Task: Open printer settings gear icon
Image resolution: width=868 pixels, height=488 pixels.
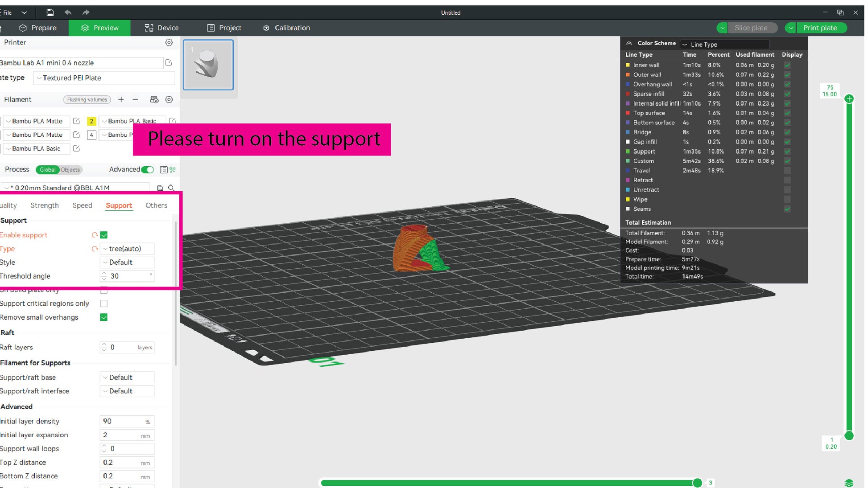Action: [x=169, y=42]
